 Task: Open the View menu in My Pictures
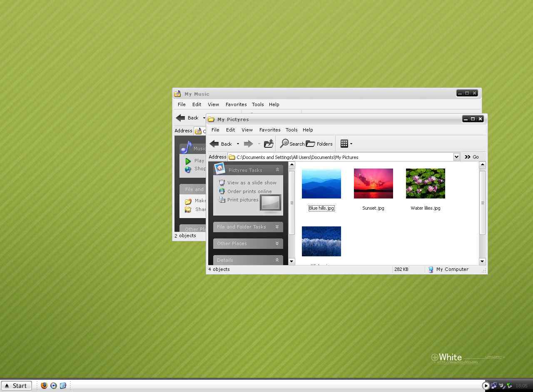point(247,130)
